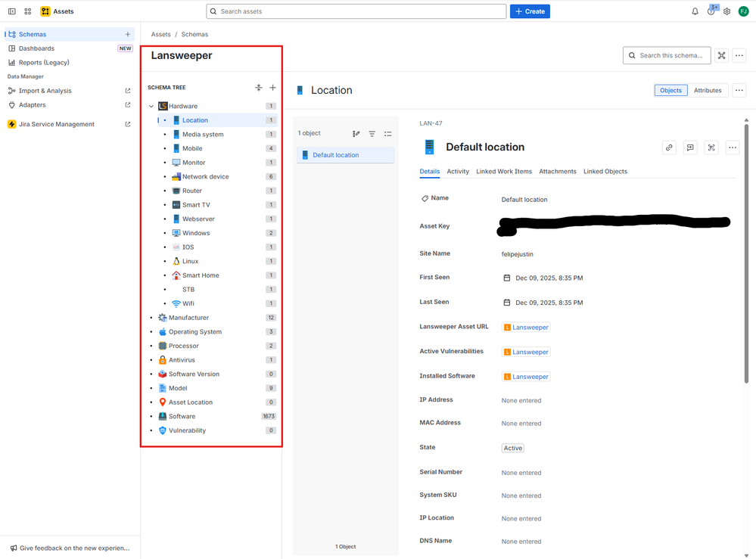This screenshot has height=559, width=756.
Task: Open Import & Analysis external link icon
Action: point(128,91)
